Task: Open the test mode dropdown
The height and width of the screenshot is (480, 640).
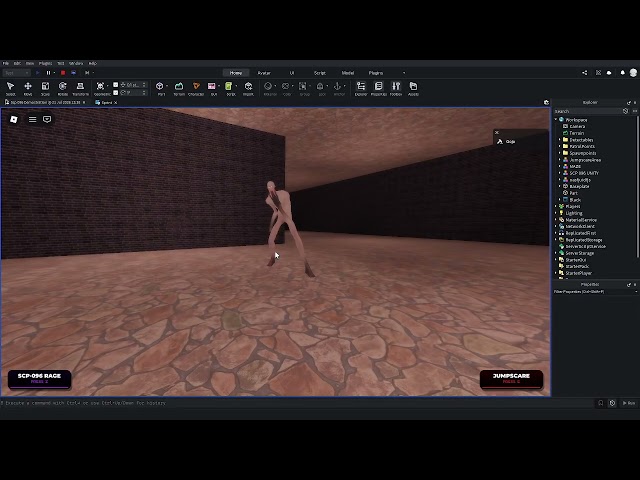Action: 17,73
